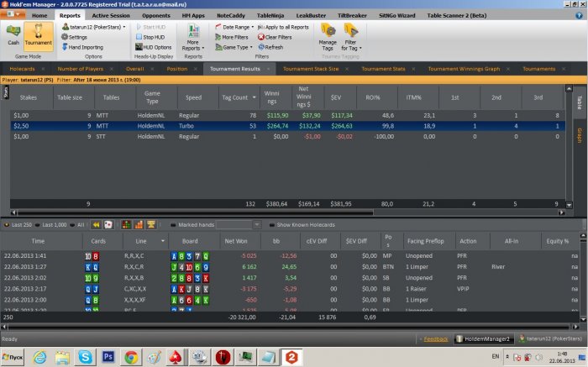Enable the Marked hands checkbox

pos(172,224)
